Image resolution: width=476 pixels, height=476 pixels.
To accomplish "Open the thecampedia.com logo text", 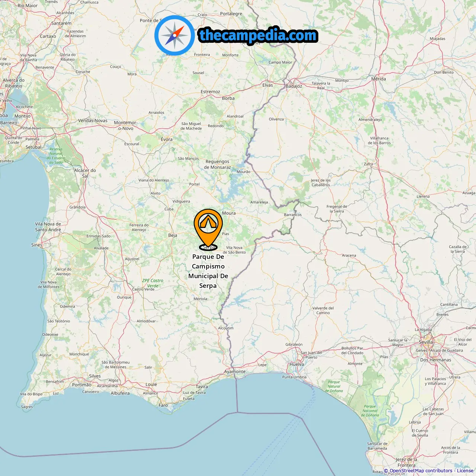I will tap(258, 35).
